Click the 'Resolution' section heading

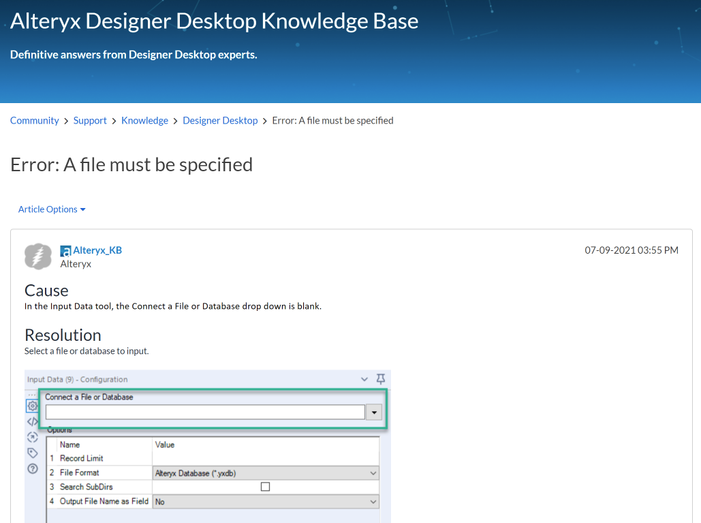[x=63, y=335]
